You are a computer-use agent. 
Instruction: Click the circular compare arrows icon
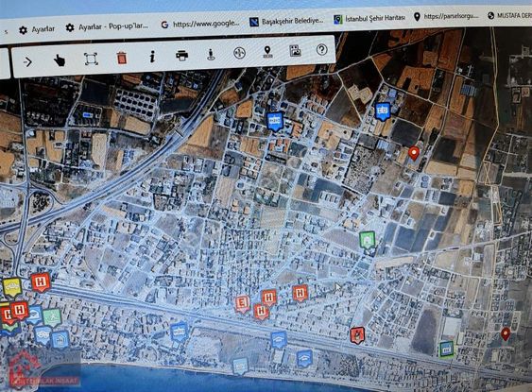[239, 53]
